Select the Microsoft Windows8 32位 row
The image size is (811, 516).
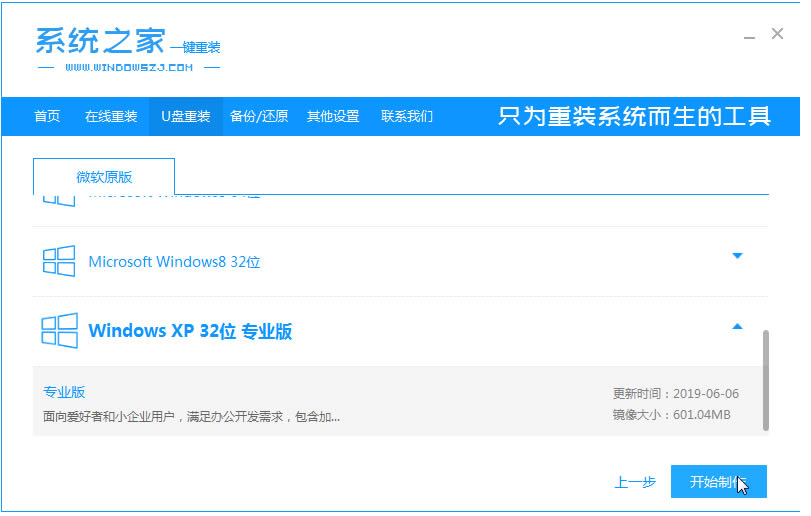click(x=400, y=262)
